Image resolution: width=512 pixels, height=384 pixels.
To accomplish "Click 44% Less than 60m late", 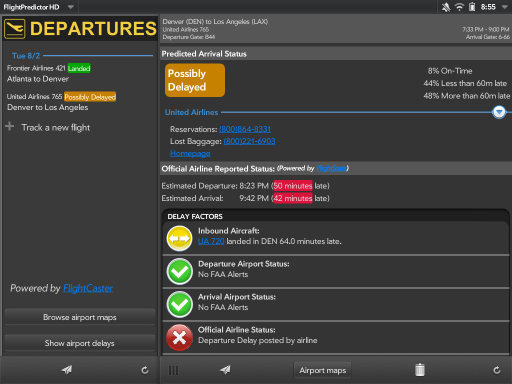I will (x=465, y=83).
